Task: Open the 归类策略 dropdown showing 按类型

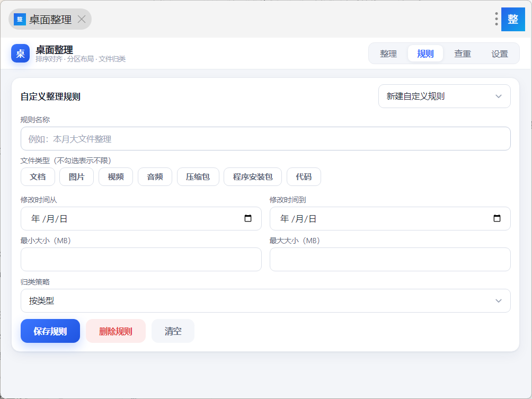Action: 265,300
